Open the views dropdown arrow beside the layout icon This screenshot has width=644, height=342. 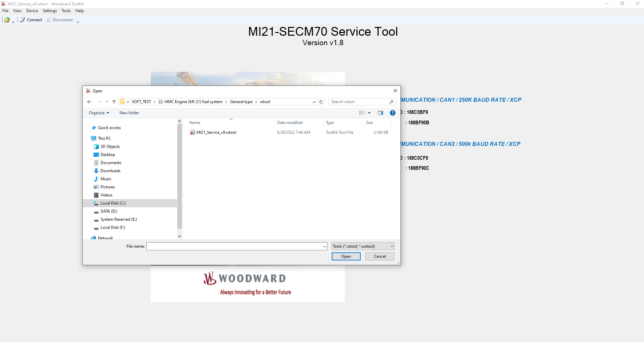click(x=369, y=113)
